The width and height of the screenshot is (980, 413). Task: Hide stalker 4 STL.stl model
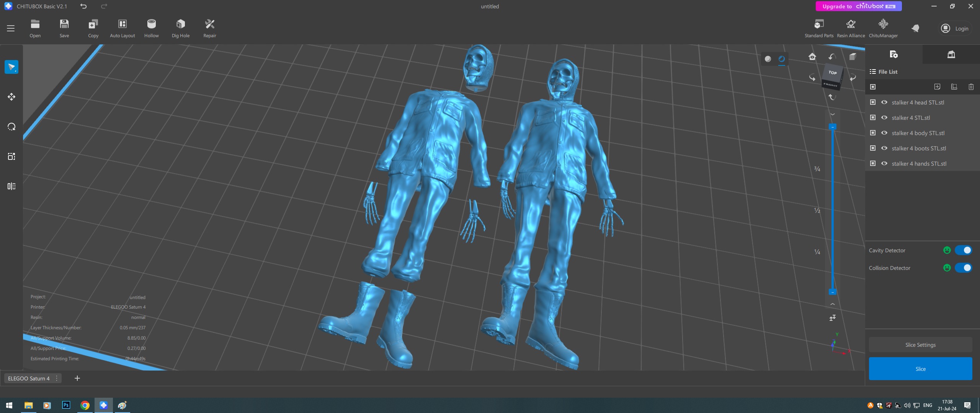pyautogui.click(x=884, y=117)
